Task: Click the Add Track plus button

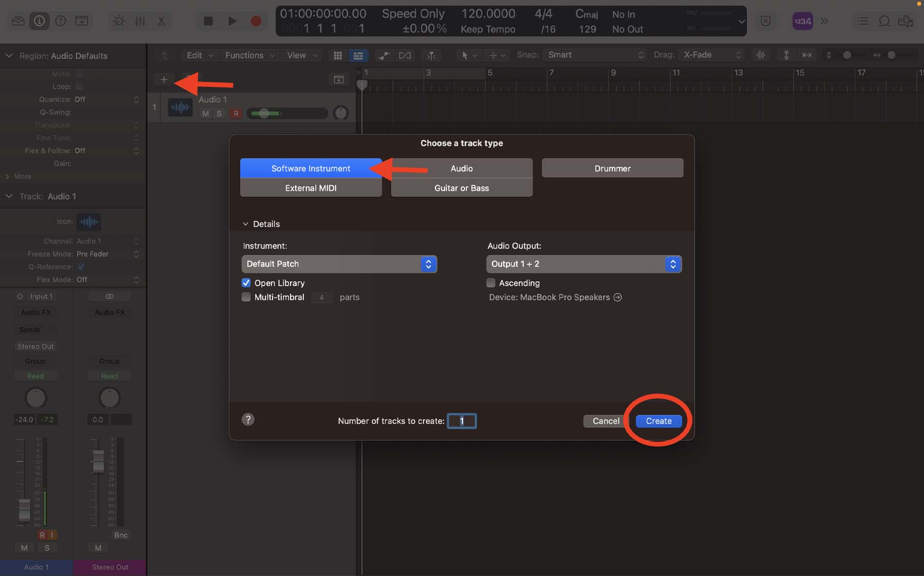Action: coord(164,80)
